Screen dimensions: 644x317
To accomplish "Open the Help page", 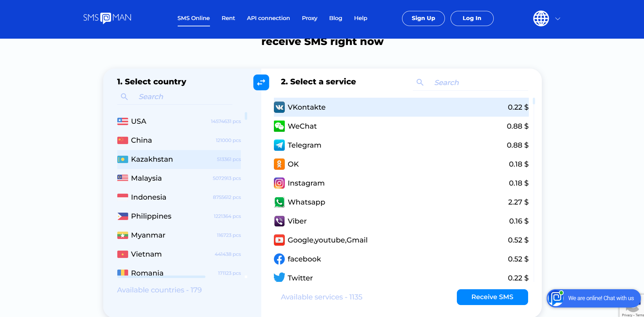I will (361, 18).
